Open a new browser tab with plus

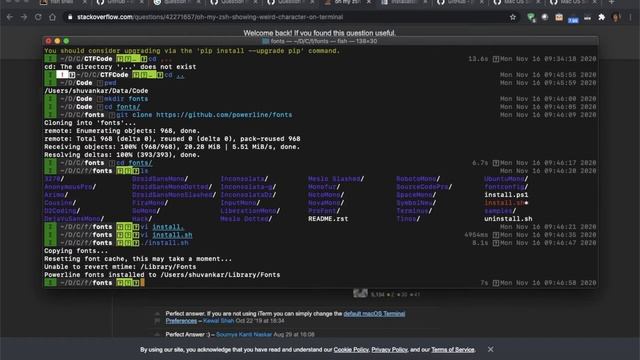click(x=611, y=2)
